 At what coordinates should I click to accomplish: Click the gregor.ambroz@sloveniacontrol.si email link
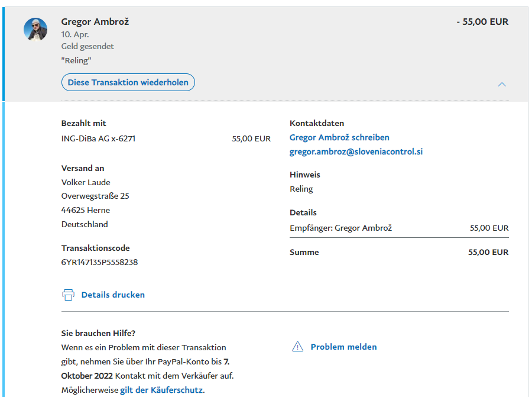click(356, 151)
